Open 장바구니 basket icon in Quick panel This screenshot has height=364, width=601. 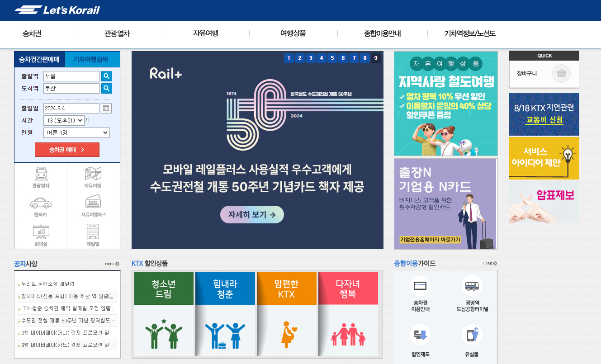pyautogui.click(x=561, y=73)
